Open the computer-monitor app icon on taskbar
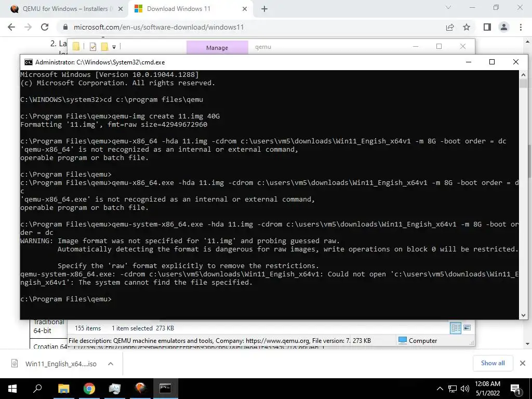 pos(115,389)
